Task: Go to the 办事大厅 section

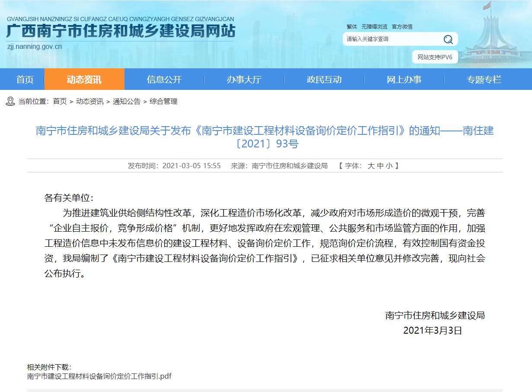Action: click(244, 80)
